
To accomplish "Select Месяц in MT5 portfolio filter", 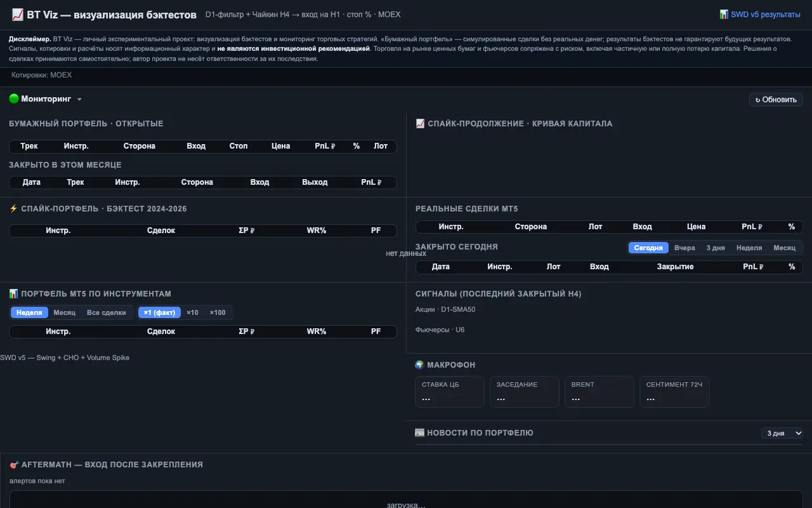I will point(65,312).
